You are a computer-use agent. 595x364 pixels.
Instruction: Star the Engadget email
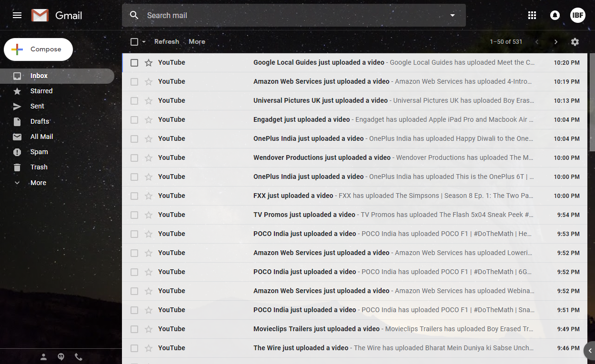[x=149, y=119]
